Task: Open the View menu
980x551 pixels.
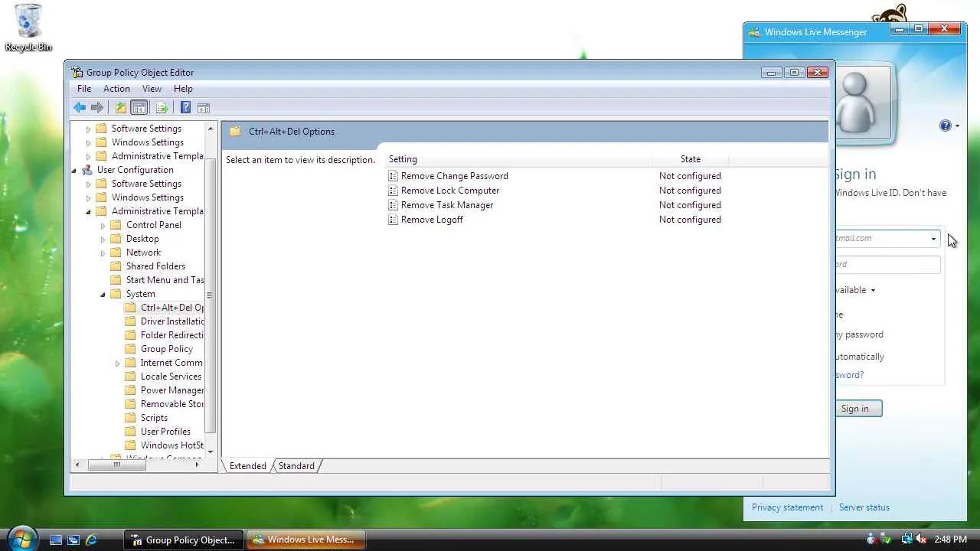Action: coord(152,89)
